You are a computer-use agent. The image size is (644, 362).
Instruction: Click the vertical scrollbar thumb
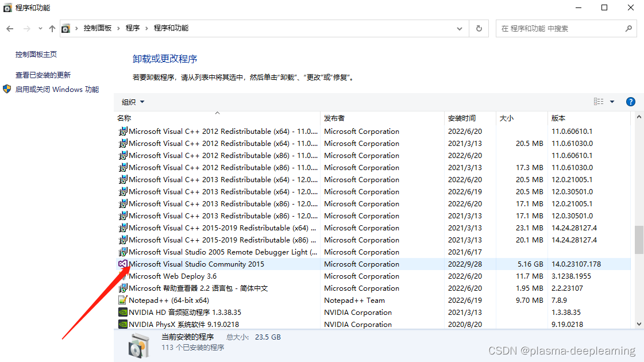pyautogui.click(x=639, y=240)
